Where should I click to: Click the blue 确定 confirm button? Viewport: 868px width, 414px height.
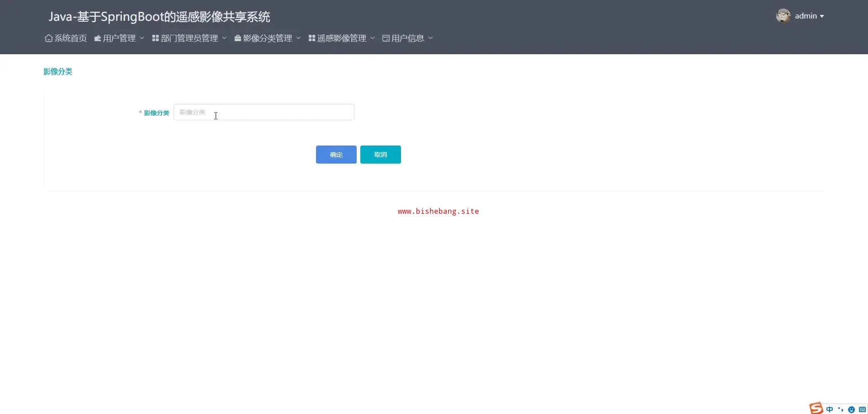click(x=336, y=155)
